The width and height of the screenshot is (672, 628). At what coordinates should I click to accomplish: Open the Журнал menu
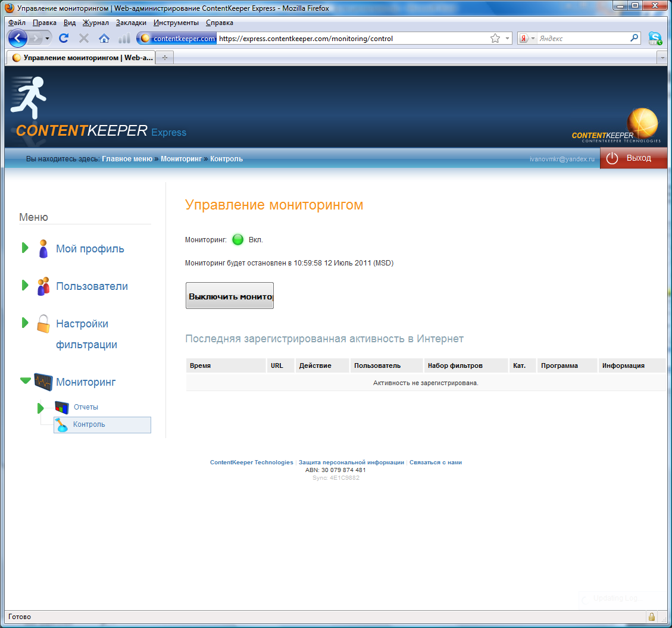pyautogui.click(x=96, y=23)
